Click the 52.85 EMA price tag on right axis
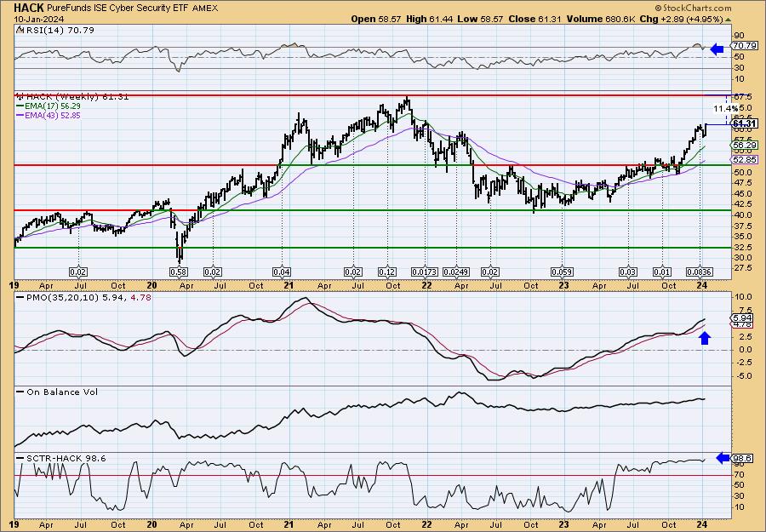 (x=744, y=160)
